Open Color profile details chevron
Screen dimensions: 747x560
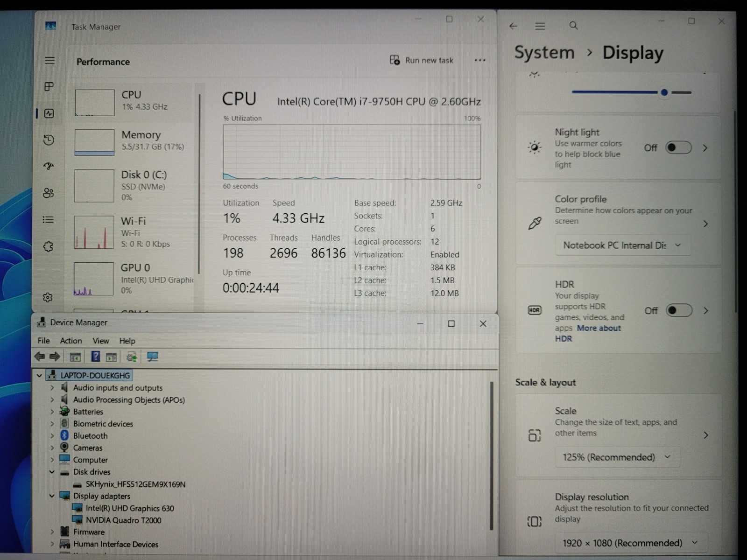tap(705, 224)
